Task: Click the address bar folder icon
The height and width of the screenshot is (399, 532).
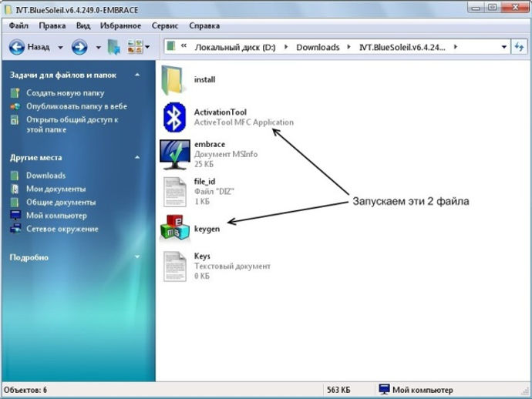Action: 171,46
